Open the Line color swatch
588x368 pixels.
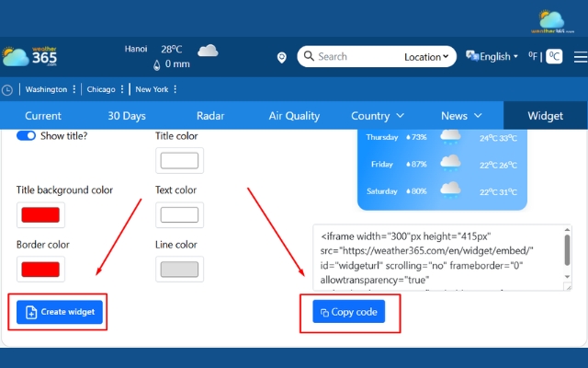pos(180,270)
